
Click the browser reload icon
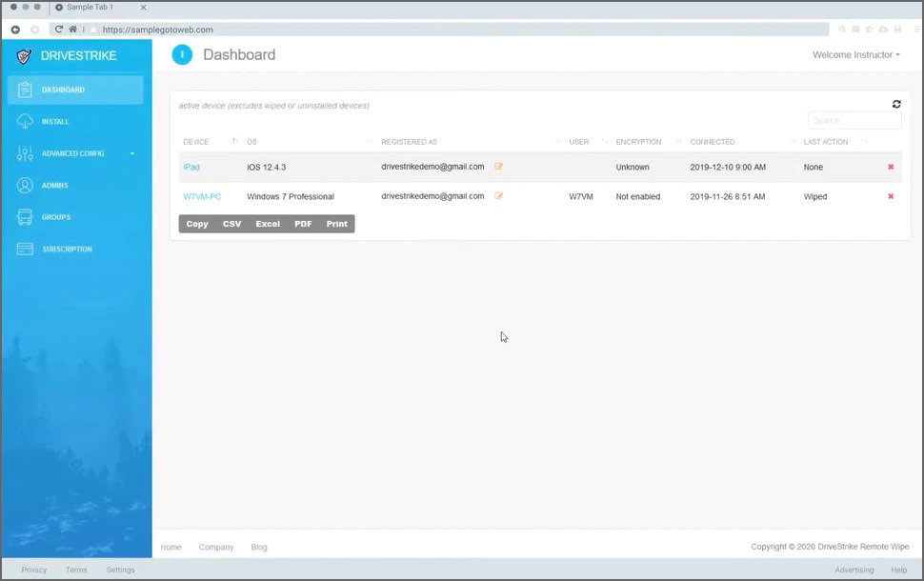click(58, 29)
